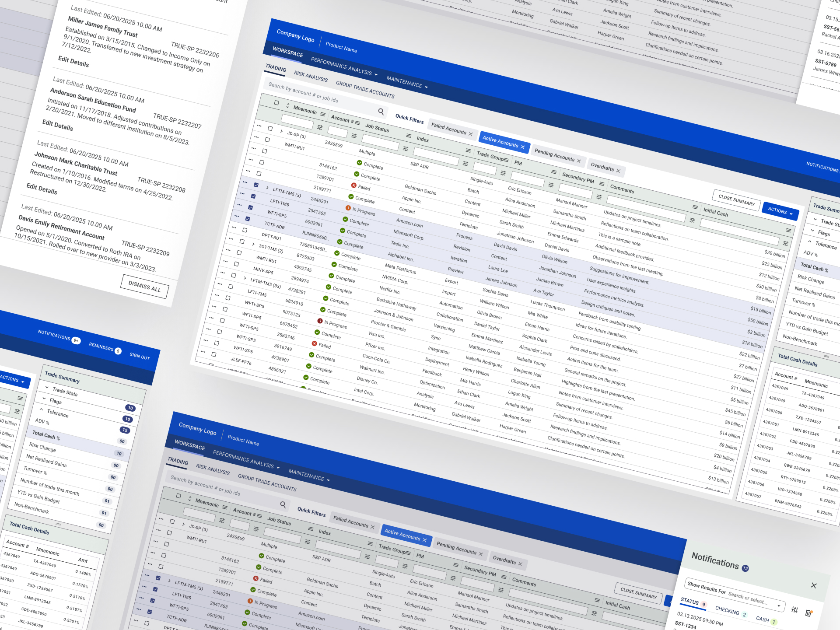Open the Mnemonic column menu in the lower trading window
Screen dimensions: 840x630
coord(225,507)
